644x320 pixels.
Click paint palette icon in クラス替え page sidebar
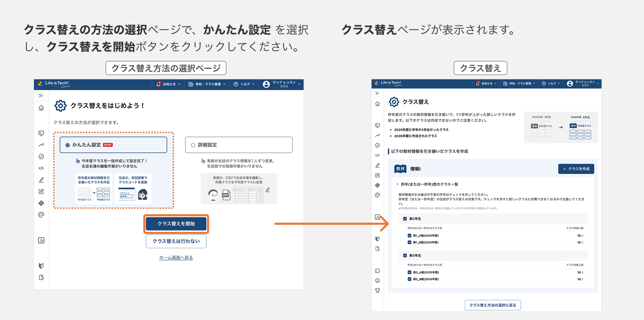pos(377,195)
